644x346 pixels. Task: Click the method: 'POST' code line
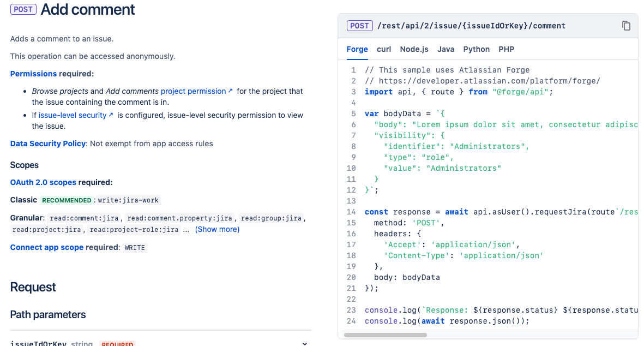coord(409,223)
